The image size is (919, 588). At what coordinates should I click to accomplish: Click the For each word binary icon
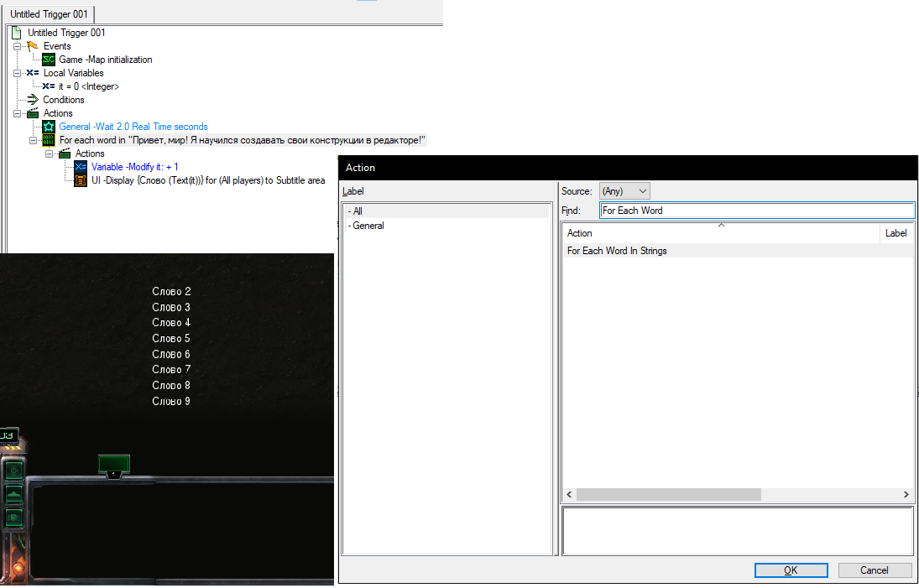pos(49,141)
